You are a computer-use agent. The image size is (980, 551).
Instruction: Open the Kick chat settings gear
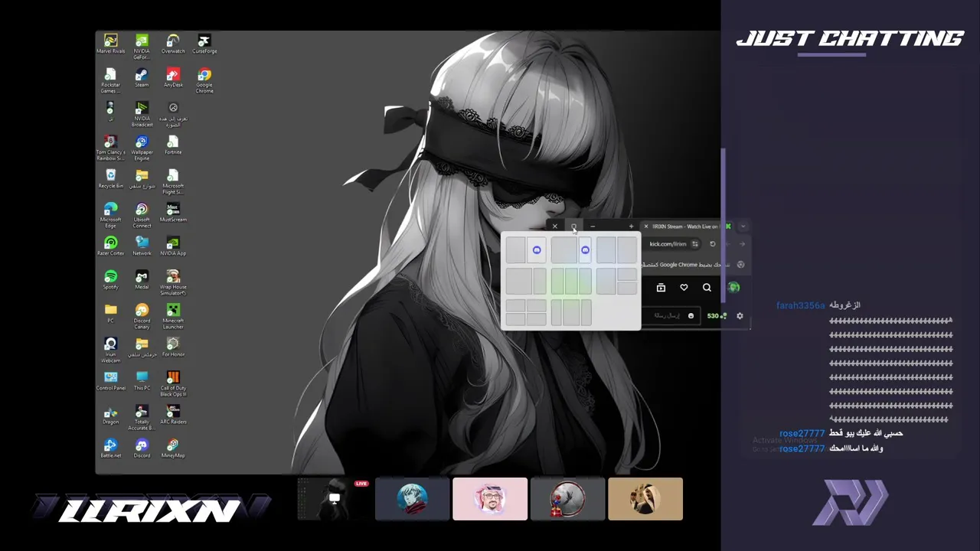pos(740,315)
